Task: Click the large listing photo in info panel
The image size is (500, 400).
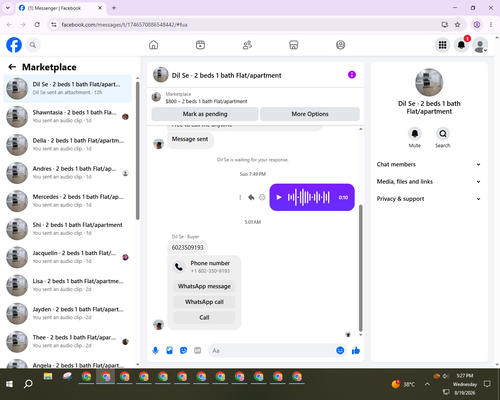Action: pyautogui.click(x=429, y=82)
